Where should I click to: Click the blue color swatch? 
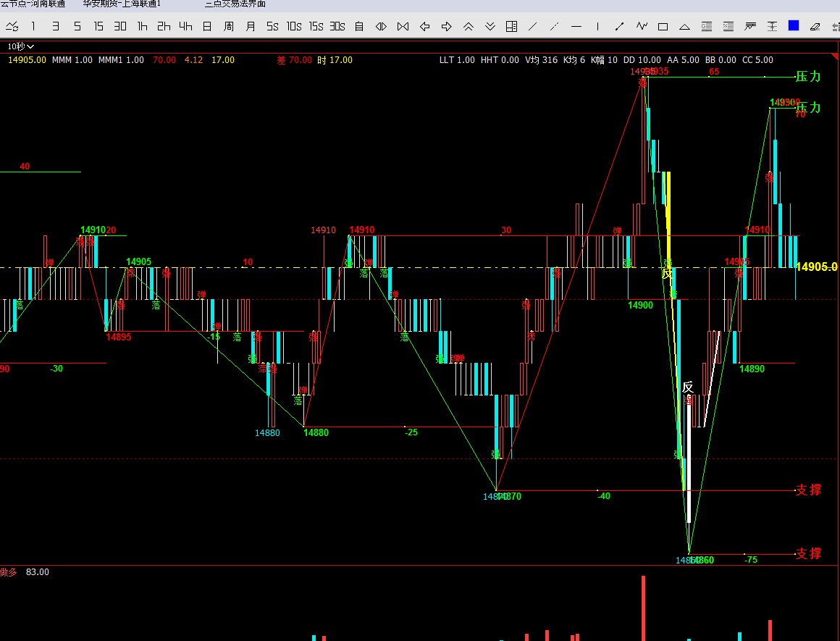pos(794,26)
